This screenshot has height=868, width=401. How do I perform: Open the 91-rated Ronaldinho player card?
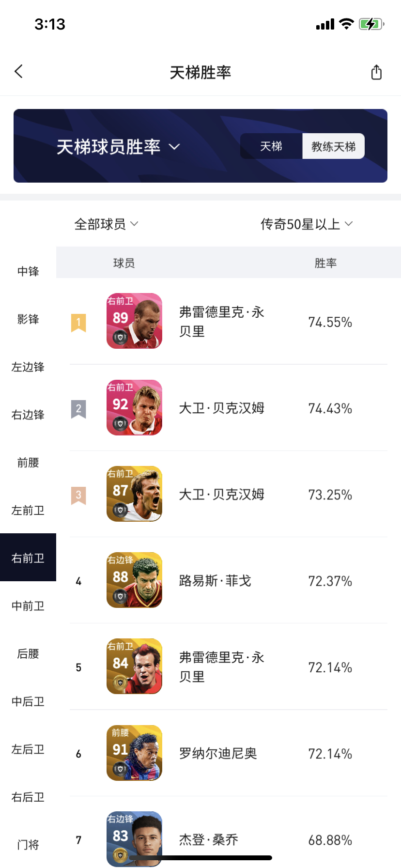click(x=134, y=753)
